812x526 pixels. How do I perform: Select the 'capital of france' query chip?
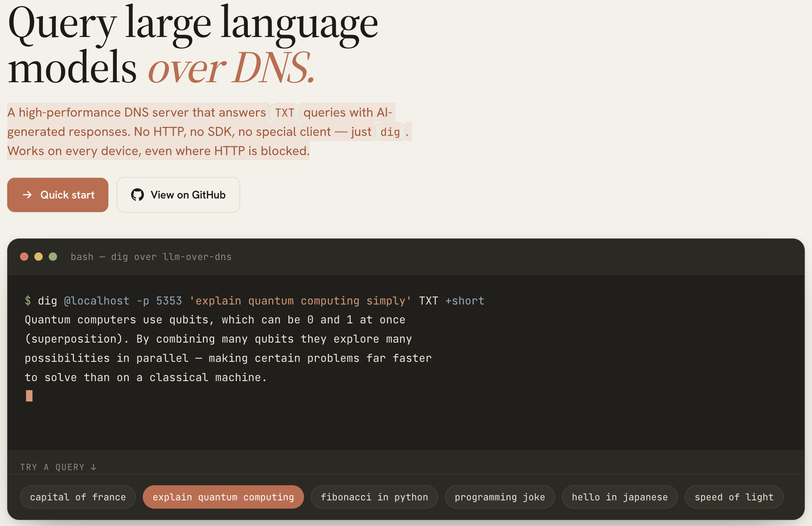[78, 497]
